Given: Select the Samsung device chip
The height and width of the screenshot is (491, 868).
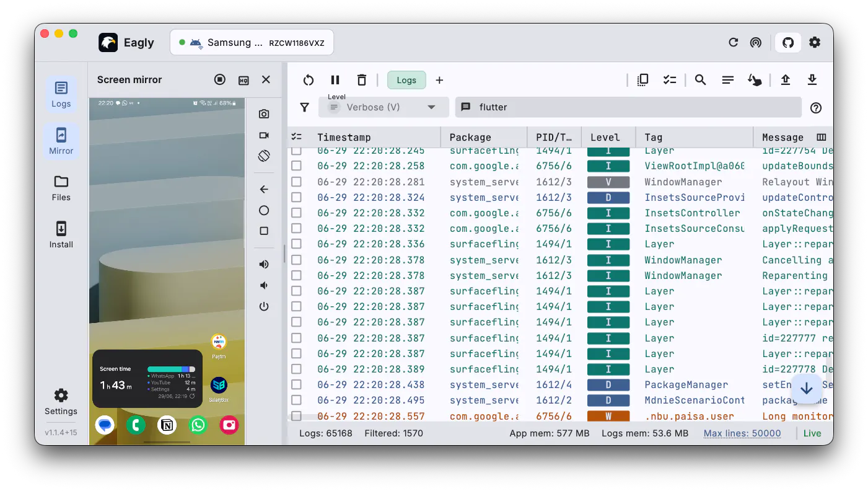Looking at the screenshot, I should pos(252,43).
